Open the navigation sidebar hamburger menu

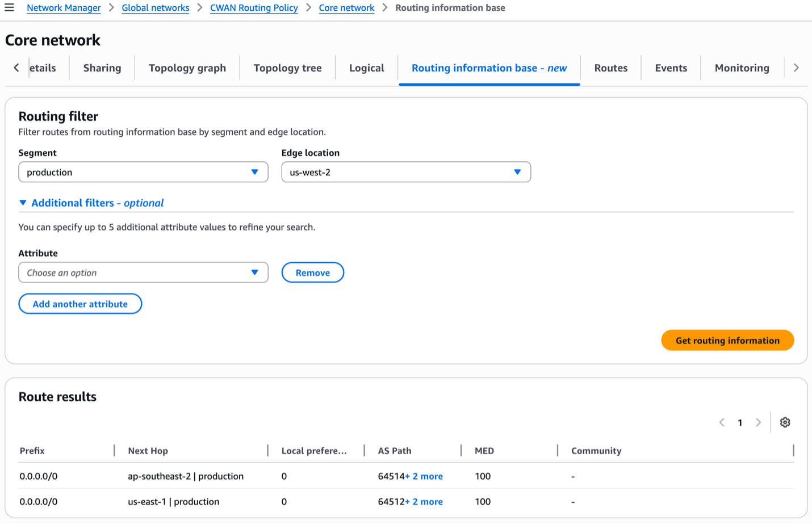(x=9, y=7)
